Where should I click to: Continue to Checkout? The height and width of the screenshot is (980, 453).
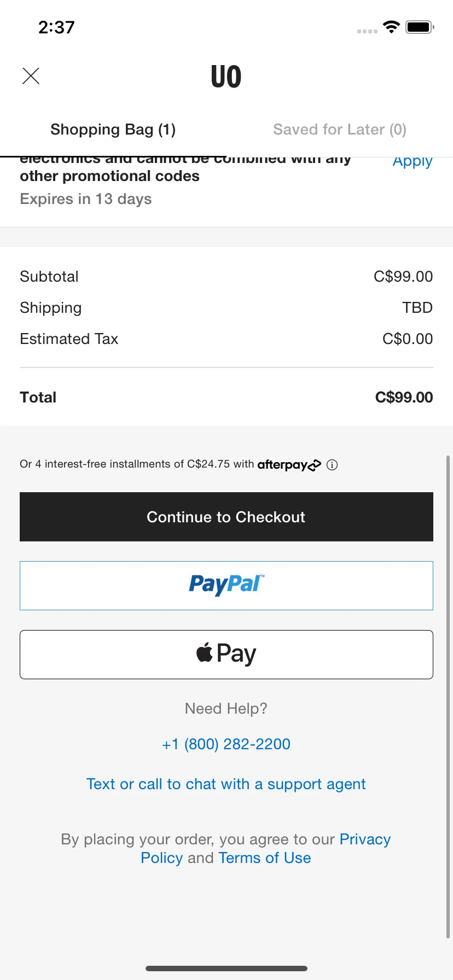226,517
